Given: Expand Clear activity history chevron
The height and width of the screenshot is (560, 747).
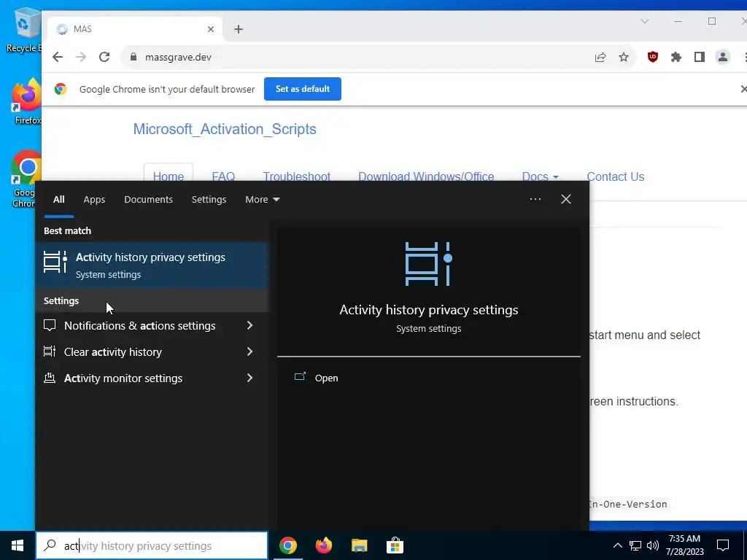Looking at the screenshot, I should click(249, 352).
